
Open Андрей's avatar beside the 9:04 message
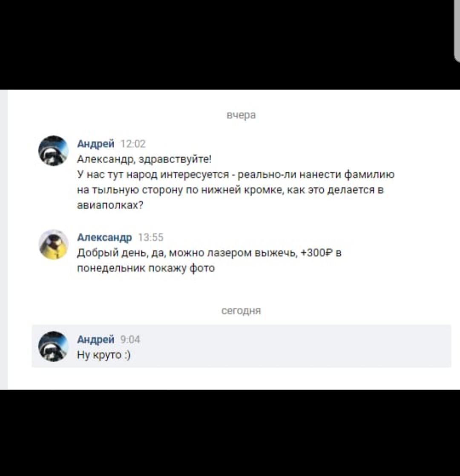[x=53, y=346]
